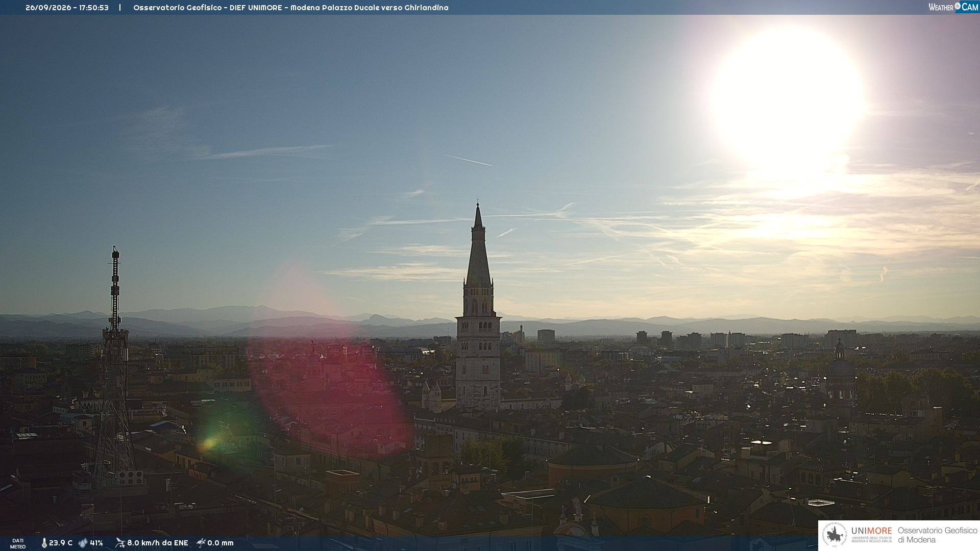Click the Ghirlandina tower spire in the image

coord(478,245)
